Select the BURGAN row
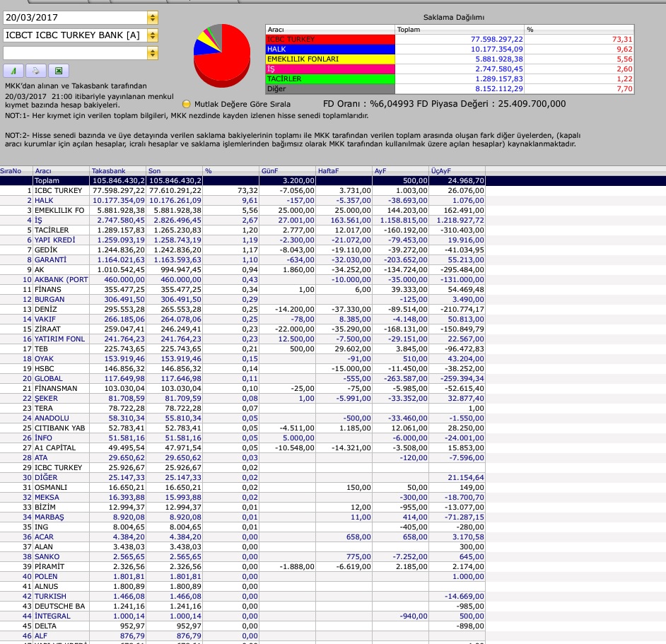The height and width of the screenshot is (644, 666). pos(242,299)
